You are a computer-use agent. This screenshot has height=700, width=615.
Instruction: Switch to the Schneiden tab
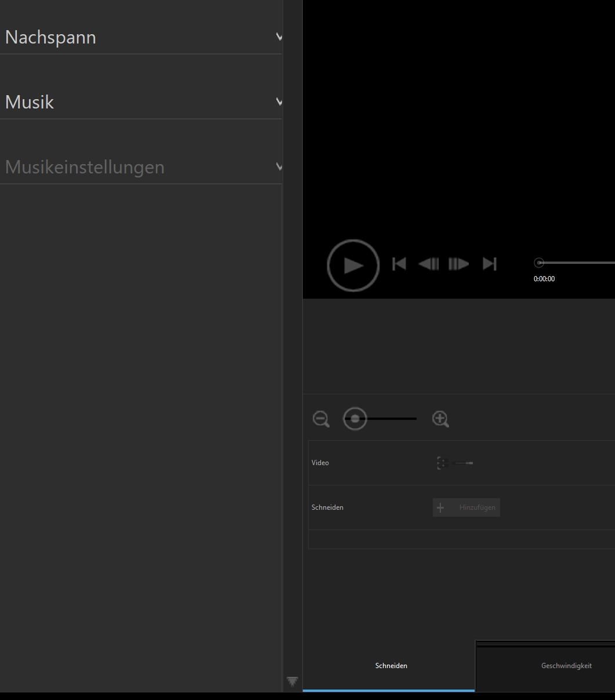pyautogui.click(x=391, y=666)
